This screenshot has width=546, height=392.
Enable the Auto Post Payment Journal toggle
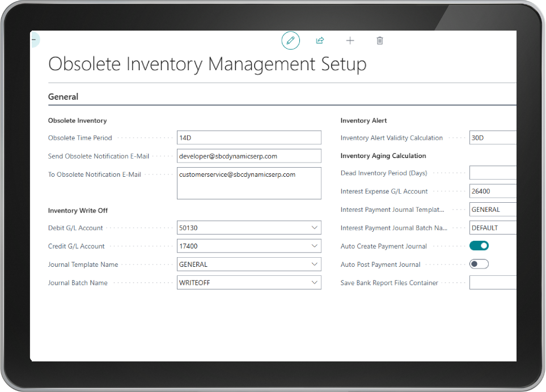tap(479, 265)
